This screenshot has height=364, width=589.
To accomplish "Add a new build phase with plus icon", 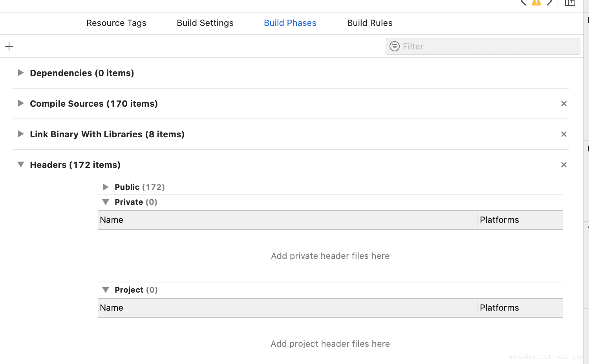I will click(x=9, y=47).
